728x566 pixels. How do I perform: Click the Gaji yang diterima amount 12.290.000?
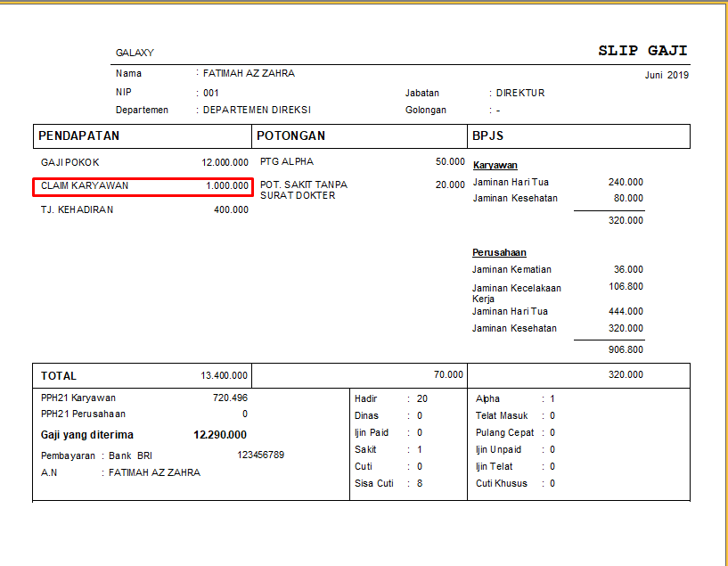(220, 435)
